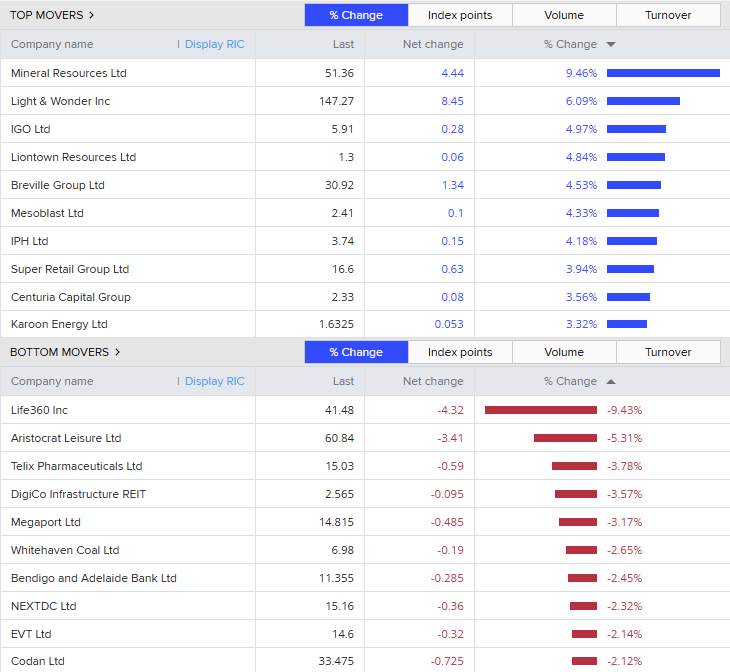730x672 pixels.
Task: Open Turnover tab in Bottom Movers
Action: coord(668,352)
